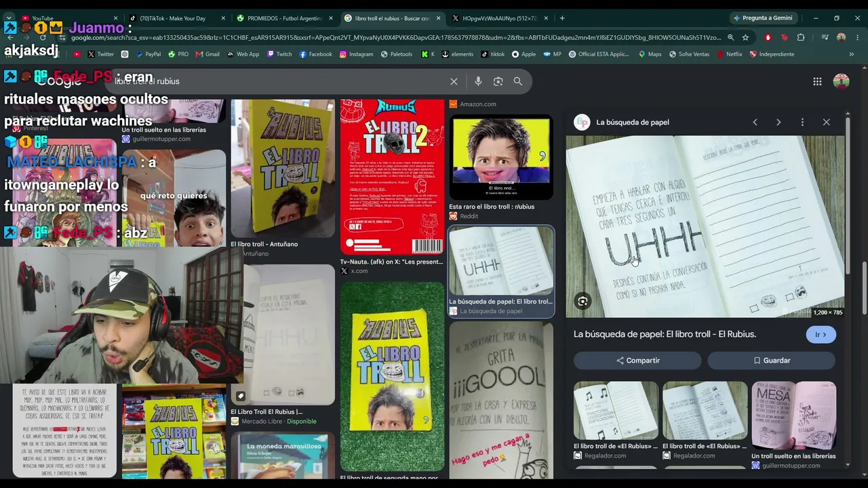This screenshot has width=868, height=488.
Task: Open the Twitch bookmark
Action: tap(279, 54)
